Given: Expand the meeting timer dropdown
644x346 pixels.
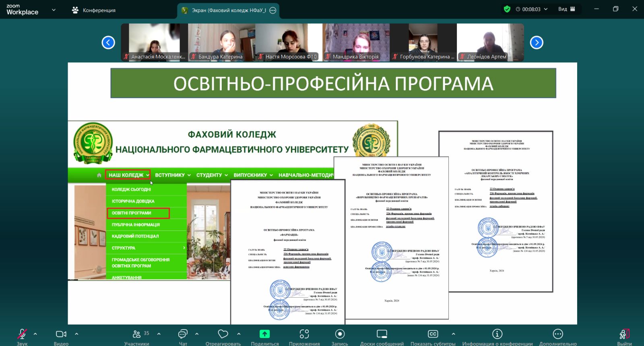Looking at the screenshot, I should click(546, 9).
